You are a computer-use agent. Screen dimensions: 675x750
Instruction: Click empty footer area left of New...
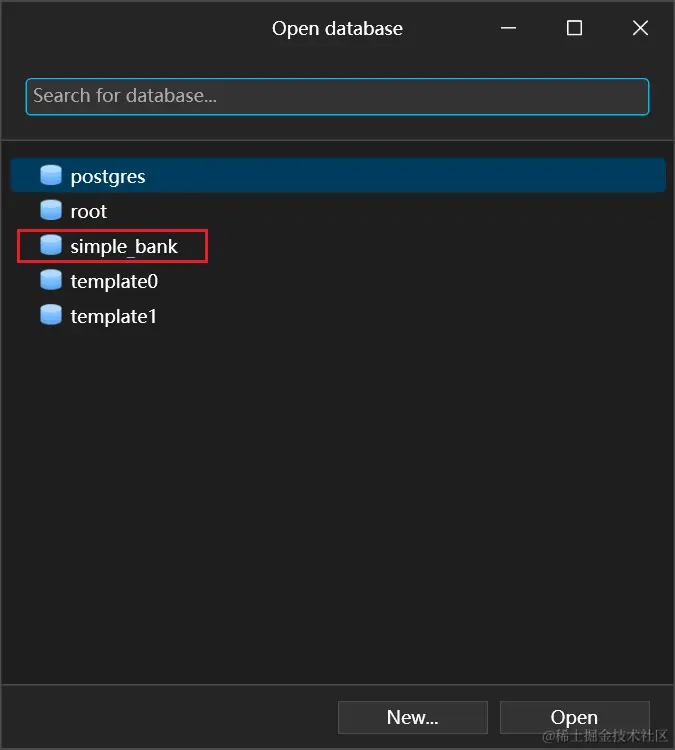click(x=170, y=717)
